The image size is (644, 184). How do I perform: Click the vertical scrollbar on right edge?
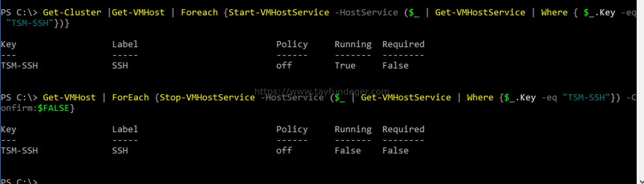tap(640, 92)
